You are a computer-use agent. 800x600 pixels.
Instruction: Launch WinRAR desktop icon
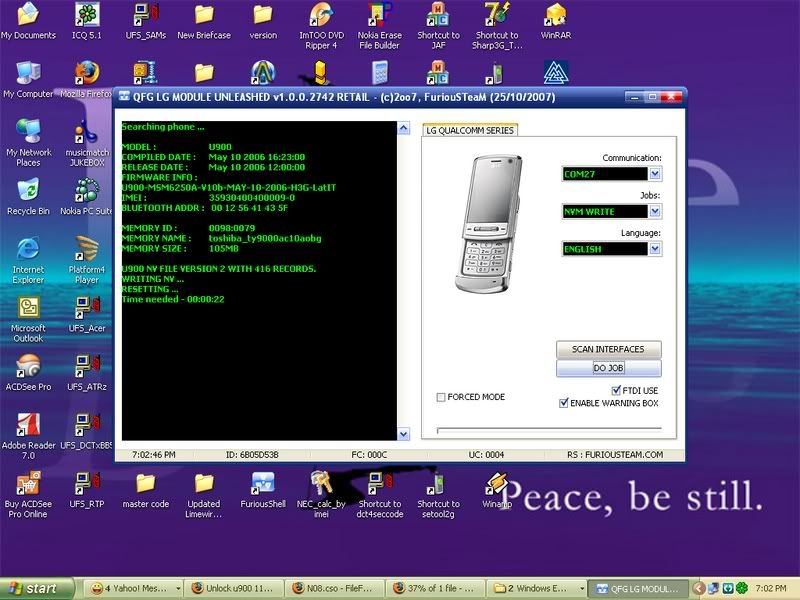[x=556, y=20]
